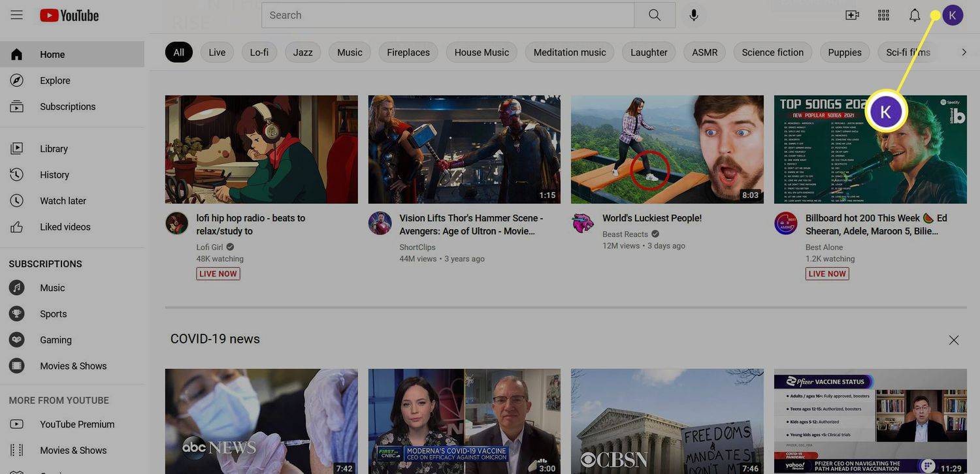Screen dimensions: 980x474
Task: Select the Lo-fi filter chip
Action: [259, 52]
